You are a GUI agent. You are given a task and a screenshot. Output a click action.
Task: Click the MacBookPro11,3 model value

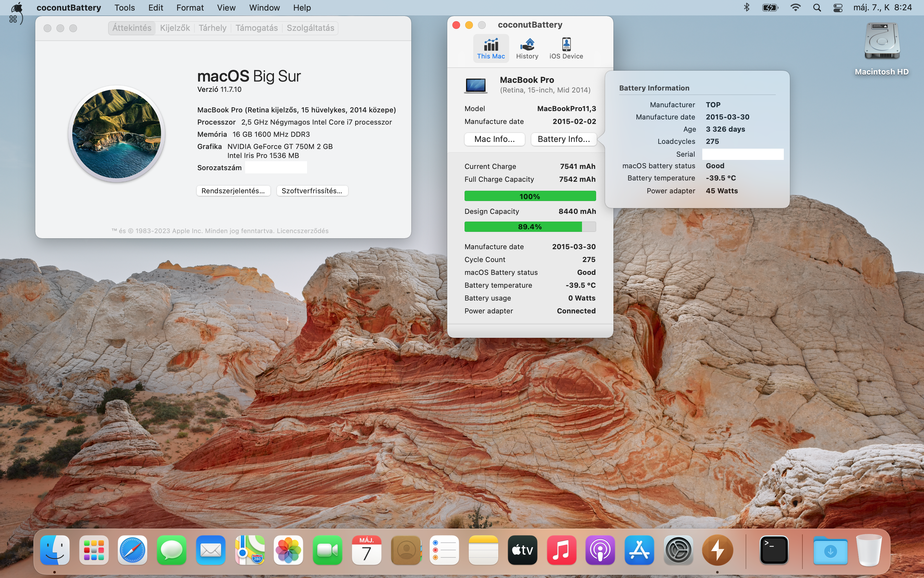(567, 109)
